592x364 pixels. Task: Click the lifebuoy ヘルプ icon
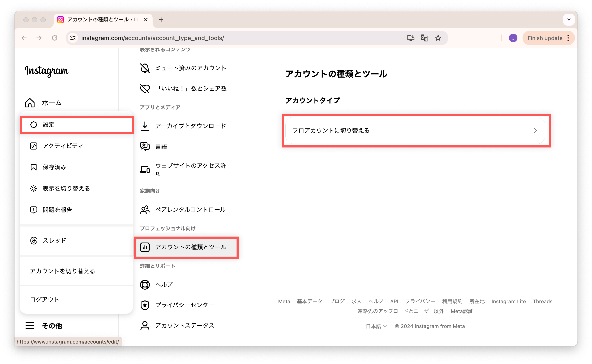(x=145, y=285)
